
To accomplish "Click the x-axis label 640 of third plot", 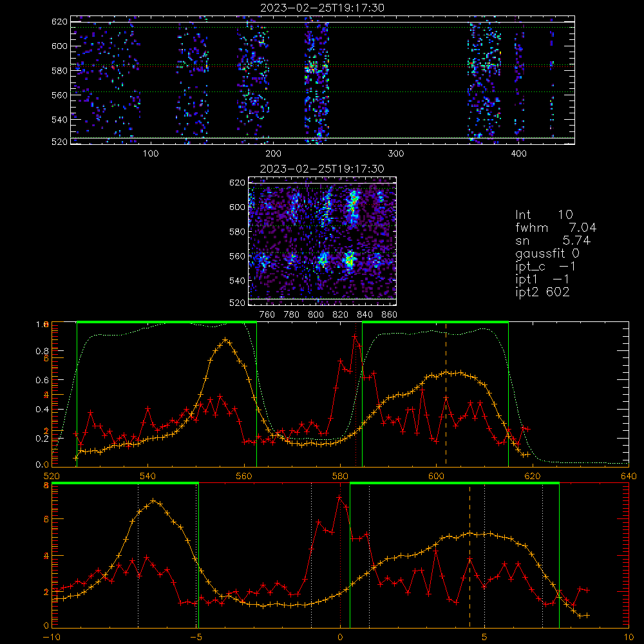I will click(x=629, y=476).
